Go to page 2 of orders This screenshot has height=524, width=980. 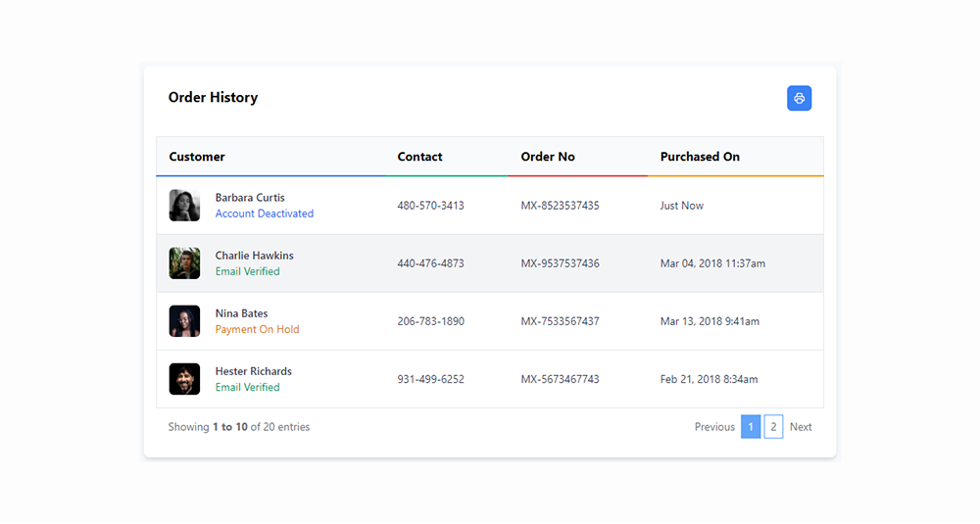click(x=773, y=427)
